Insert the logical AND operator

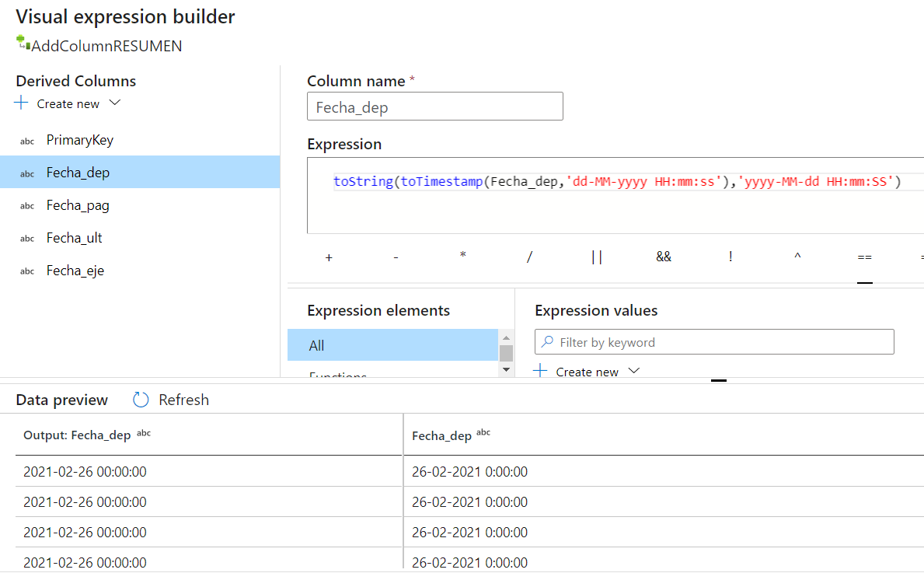(664, 257)
